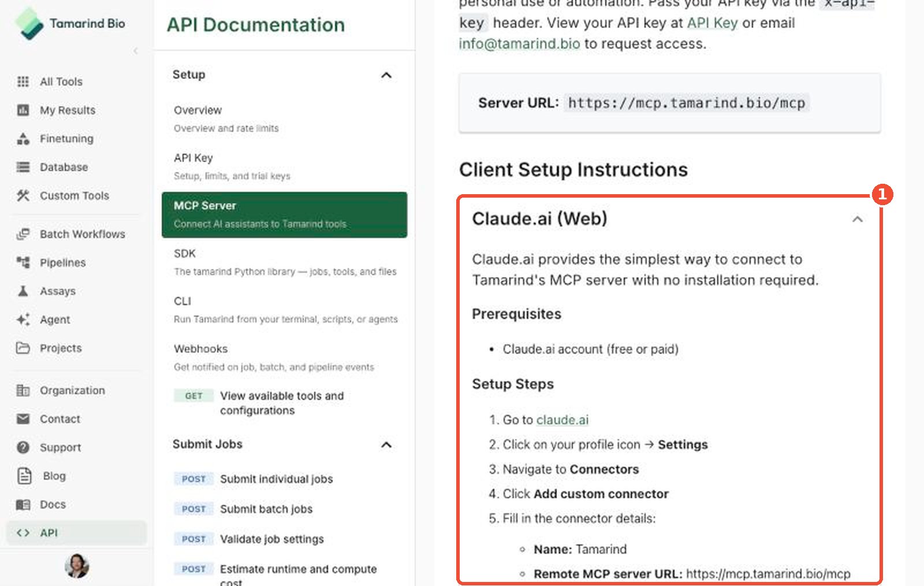Collapse the Claude.ai (Web) panel chevron

(x=858, y=219)
